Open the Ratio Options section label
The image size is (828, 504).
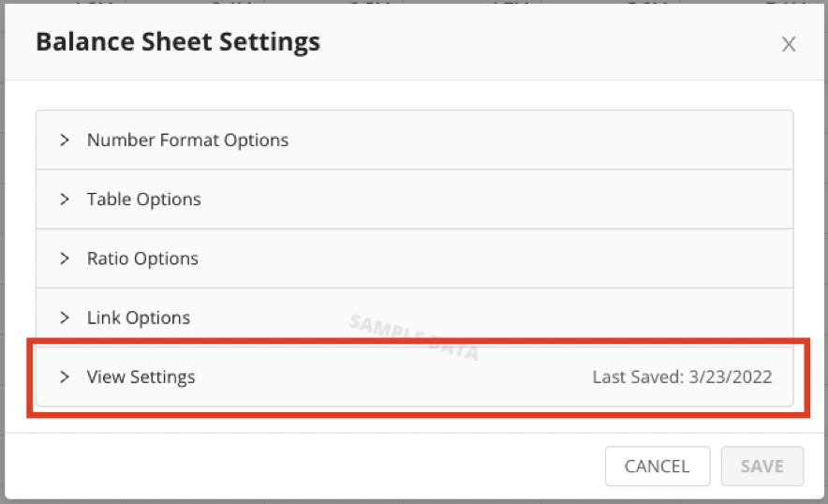click(142, 259)
